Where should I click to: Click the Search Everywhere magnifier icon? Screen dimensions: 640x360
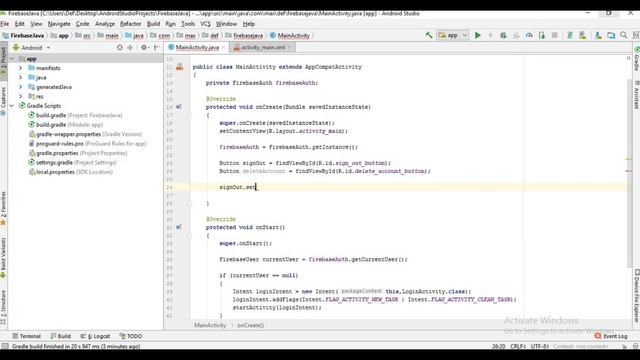coord(624,36)
